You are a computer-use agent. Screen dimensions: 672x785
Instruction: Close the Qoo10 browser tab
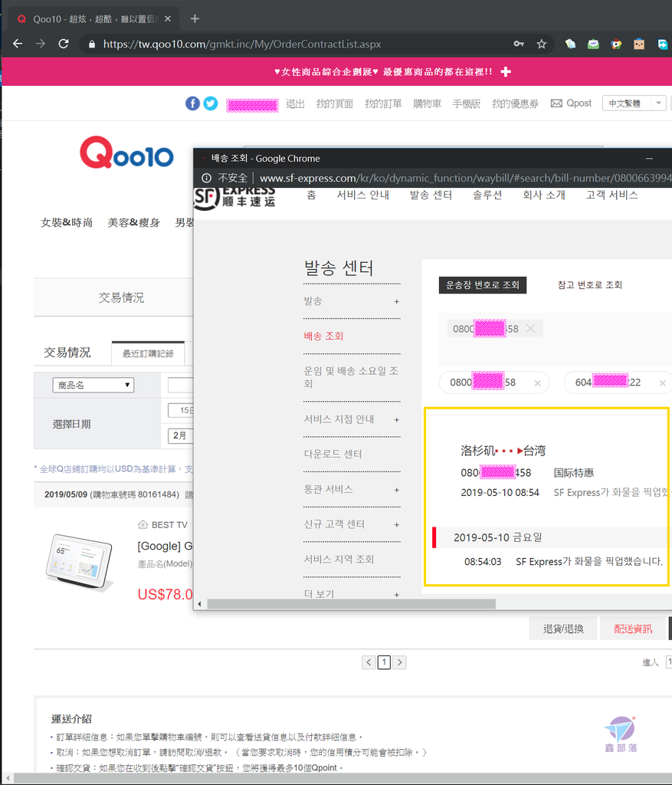tap(168, 19)
